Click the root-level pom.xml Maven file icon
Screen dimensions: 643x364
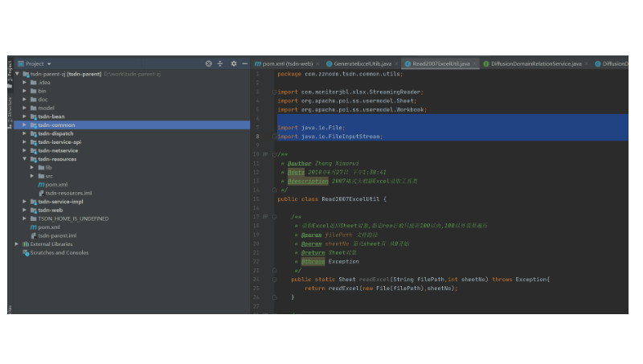pyautogui.click(x=34, y=227)
